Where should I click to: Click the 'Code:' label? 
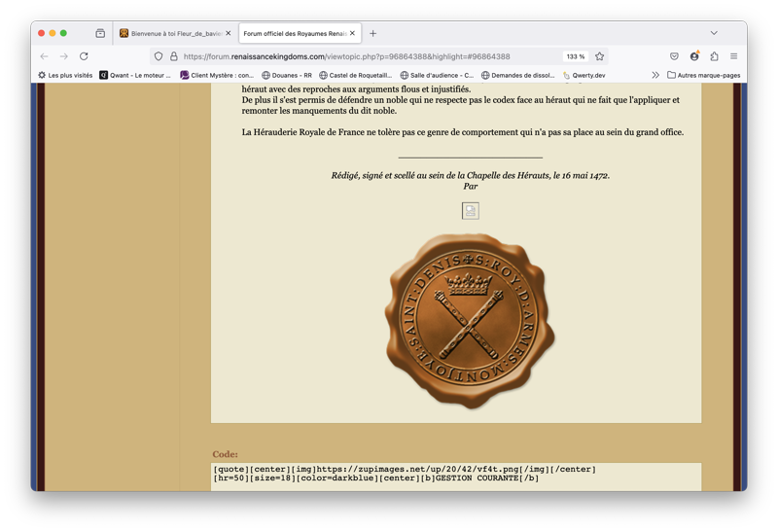[225, 454]
